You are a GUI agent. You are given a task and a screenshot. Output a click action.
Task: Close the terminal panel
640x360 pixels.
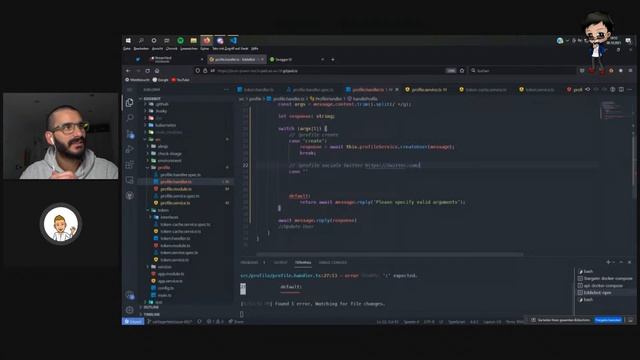click(x=629, y=262)
